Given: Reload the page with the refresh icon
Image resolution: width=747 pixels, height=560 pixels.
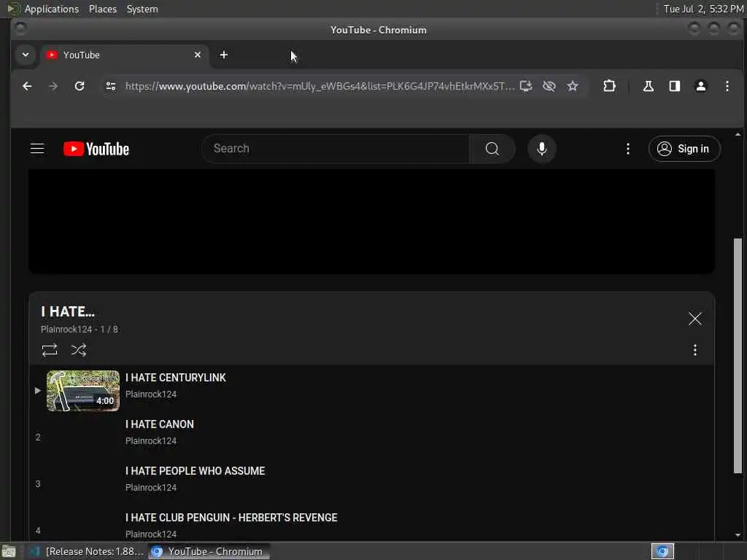Looking at the screenshot, I should pyautogui.click(x=80, y=86).
